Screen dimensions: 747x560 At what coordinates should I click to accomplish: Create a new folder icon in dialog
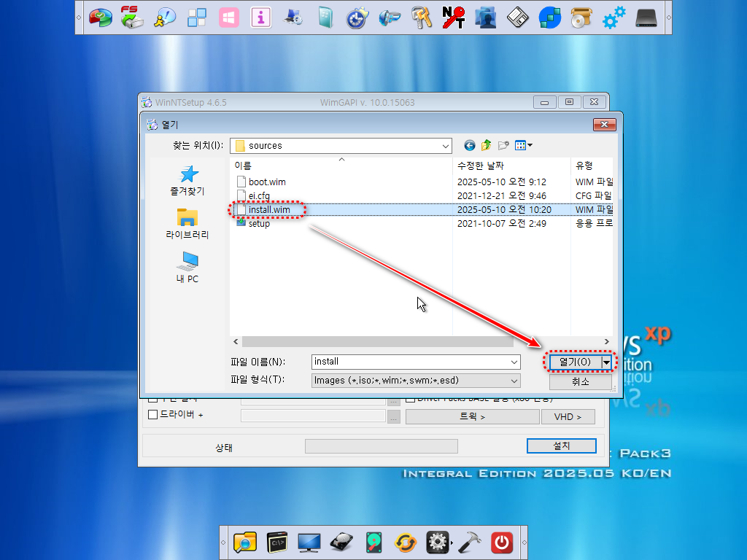click(x=503, y=145)
